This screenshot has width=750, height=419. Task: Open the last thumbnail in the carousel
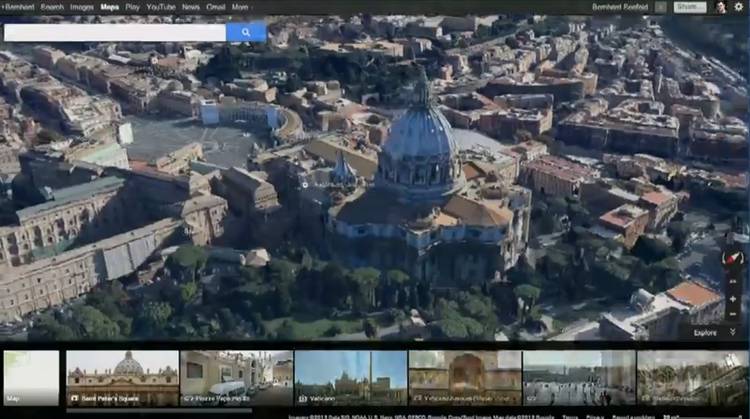pyautogui.click(x=693, y=378)
